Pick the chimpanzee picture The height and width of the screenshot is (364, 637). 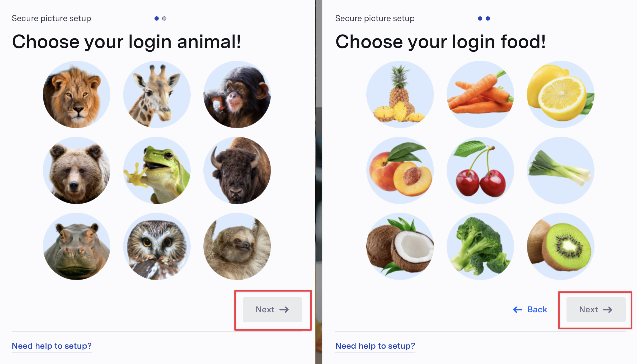[237, 94]
